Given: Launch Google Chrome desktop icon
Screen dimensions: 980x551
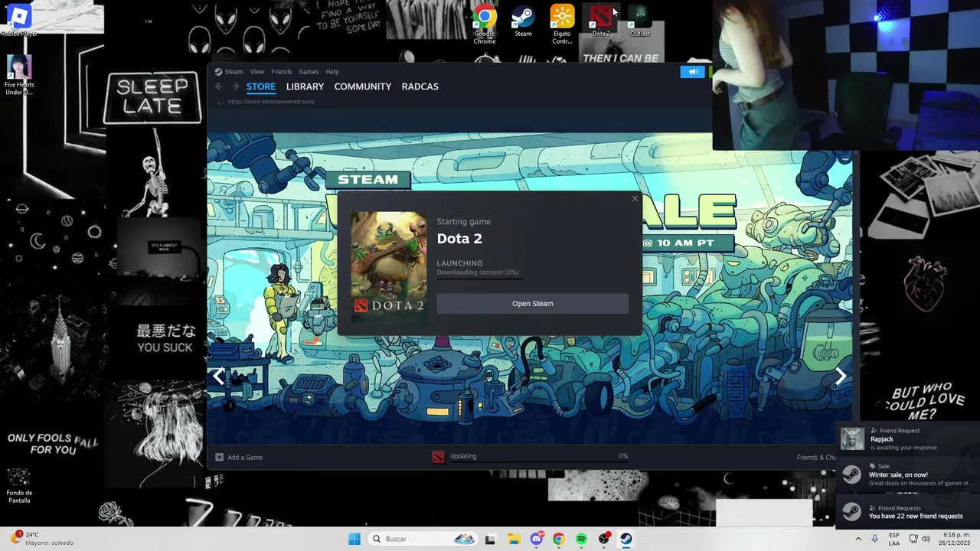Looking at the screenshot, I should tap(484, 23).
